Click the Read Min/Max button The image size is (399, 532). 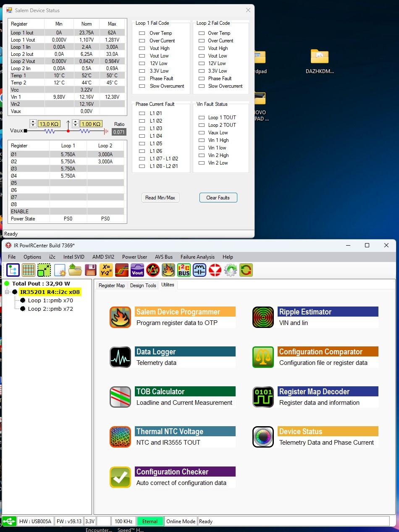160,198
